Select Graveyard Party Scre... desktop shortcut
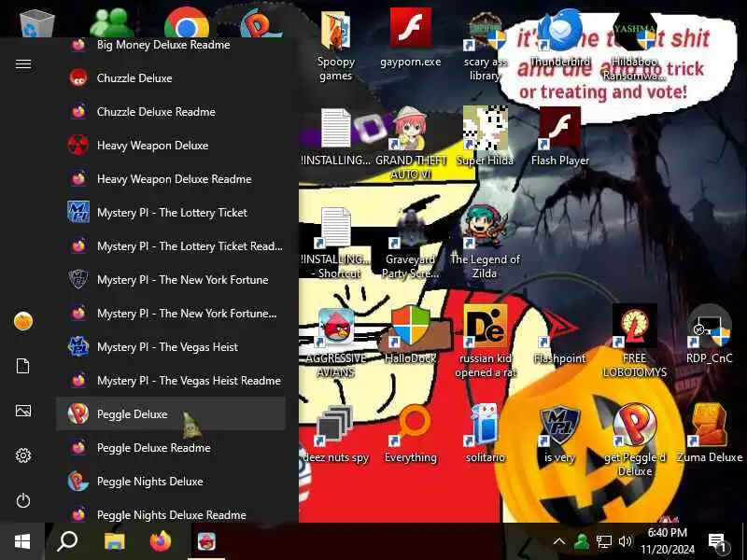Screen dimensions: 747x560 (x=411, y=243)
